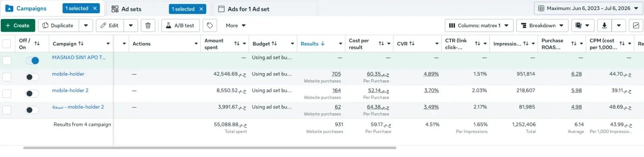The height and width of the screenshot is (157, 644).
Task: Tick the mobile-holder row checkbox
Action: click(x=7, y=77)
